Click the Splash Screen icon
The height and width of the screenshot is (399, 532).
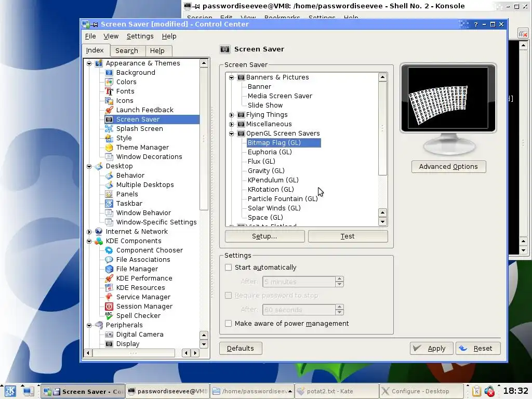tap(109, 129)
